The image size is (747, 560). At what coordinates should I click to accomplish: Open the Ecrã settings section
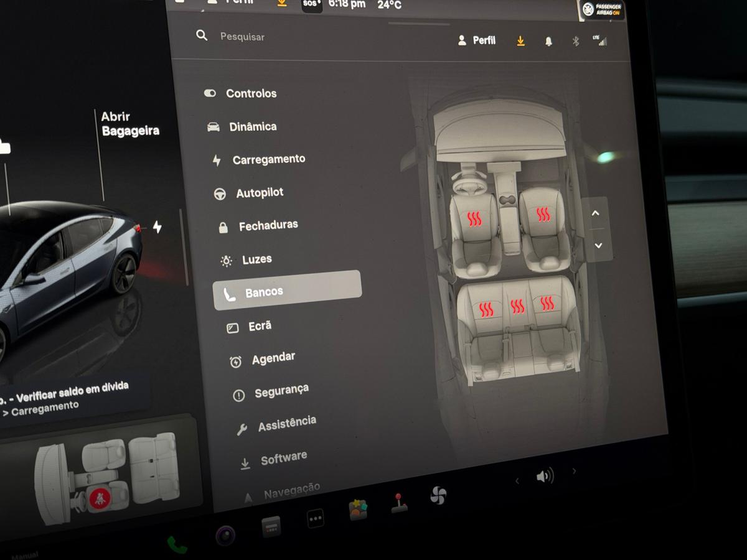click(x=249, y=326)
